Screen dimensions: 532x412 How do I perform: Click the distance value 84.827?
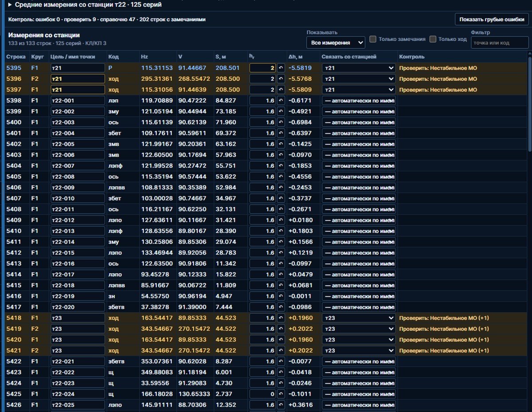[226, 101]
